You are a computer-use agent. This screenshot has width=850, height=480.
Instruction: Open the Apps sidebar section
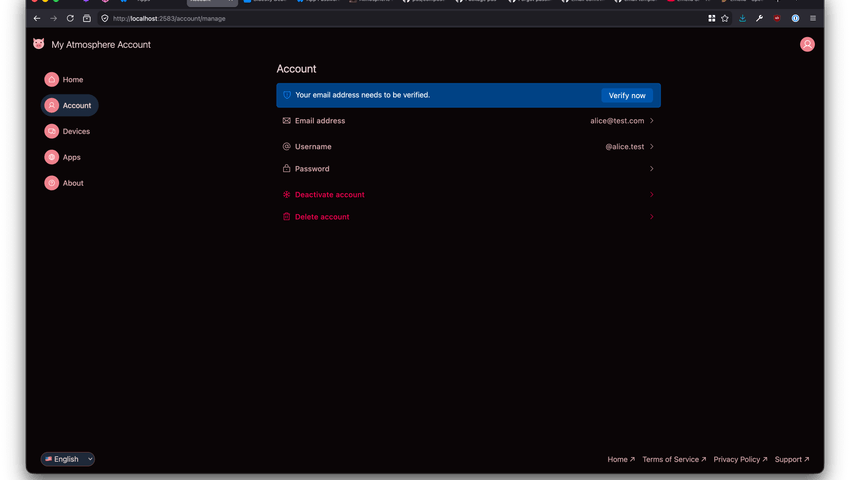[62, 157]
